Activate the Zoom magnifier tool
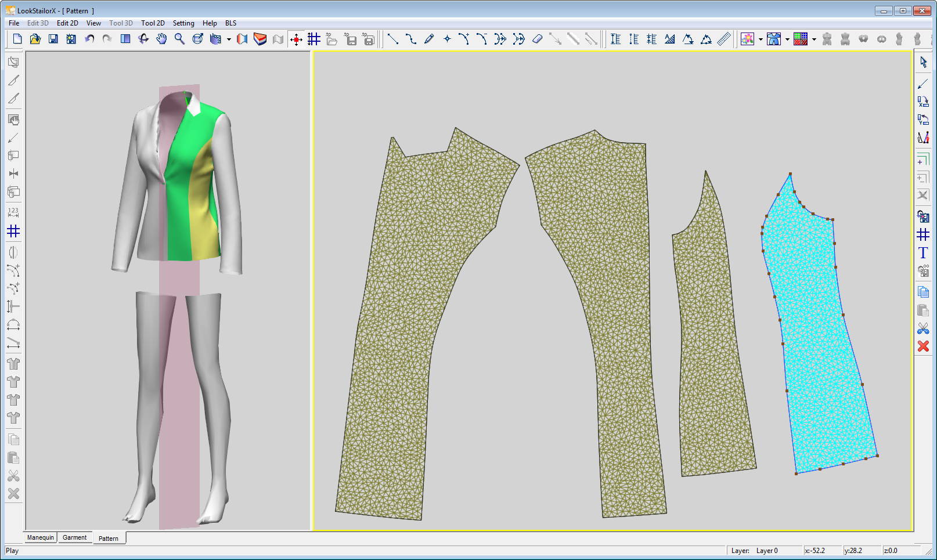The width and height of the screenshot is (937, 560). (179, 39)
